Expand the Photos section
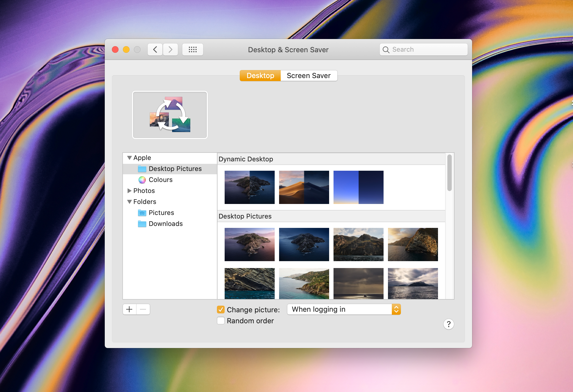 [129, 191]
